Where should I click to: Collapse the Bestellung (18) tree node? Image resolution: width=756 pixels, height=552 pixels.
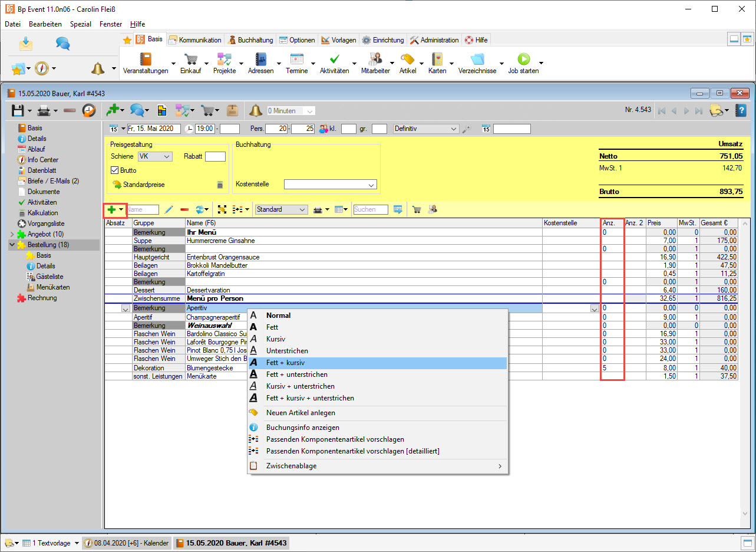click(12, 245)
